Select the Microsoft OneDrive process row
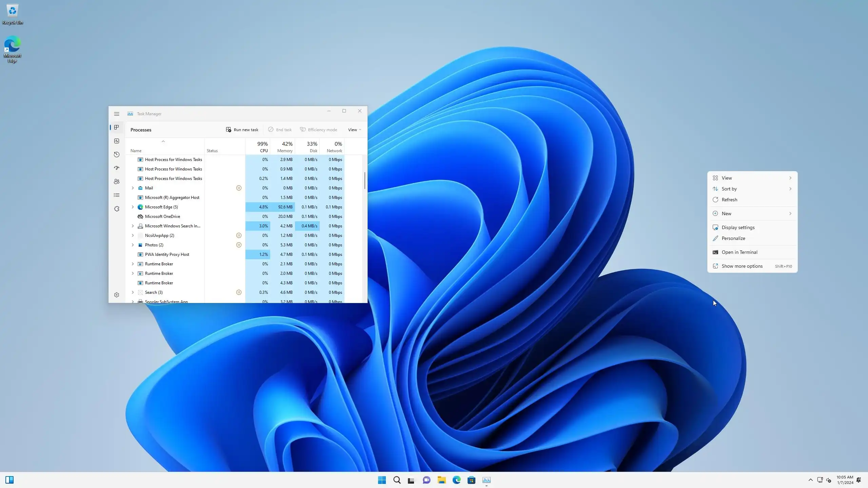This screenshot has height=488, width=868. (163, 216)
